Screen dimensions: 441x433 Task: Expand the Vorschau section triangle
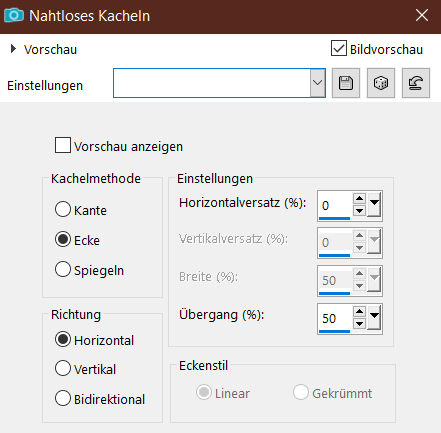13,49
